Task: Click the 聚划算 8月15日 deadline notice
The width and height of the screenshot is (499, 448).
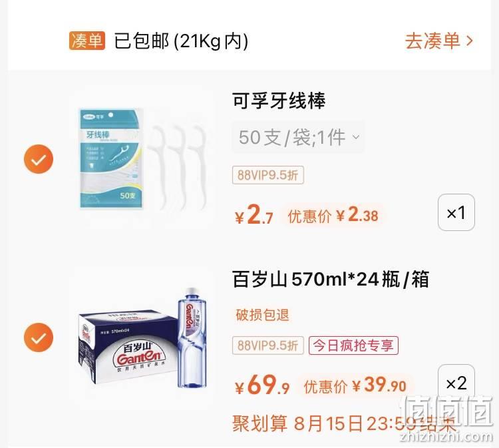Action: pos(344,424)
